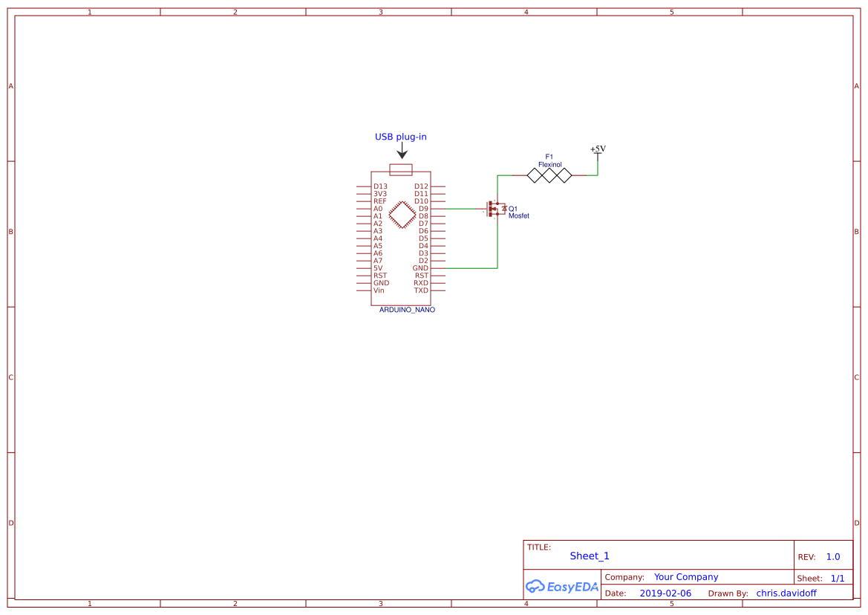
Task: Click the 5V pin on the Arduino
Action: point(379,267)
